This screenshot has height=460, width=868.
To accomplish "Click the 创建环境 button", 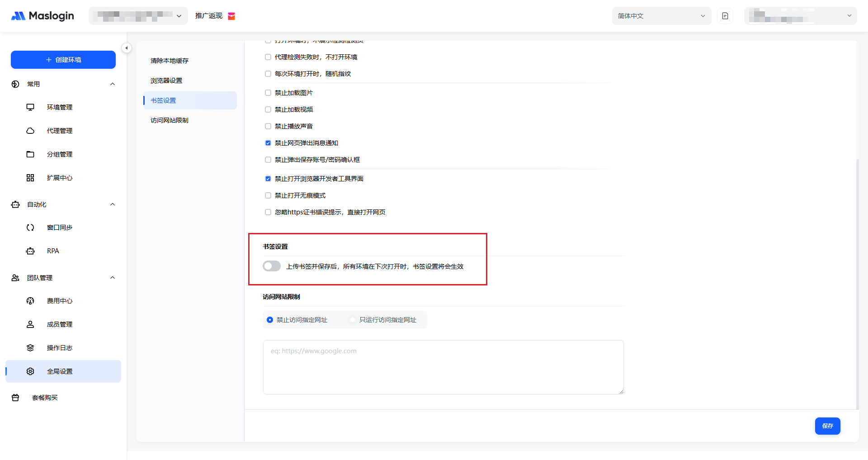I will tap(63, 60).
